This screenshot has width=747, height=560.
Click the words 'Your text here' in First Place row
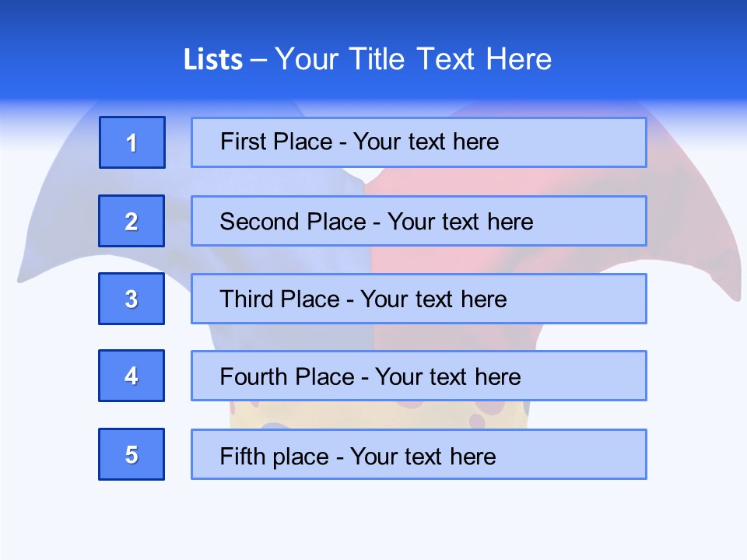[426, 142]
